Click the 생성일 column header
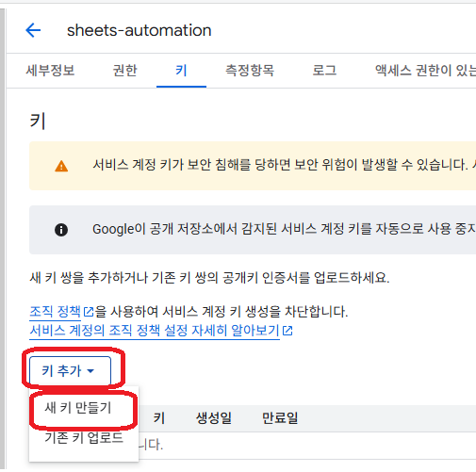The image size is (476, 472). pos(214,418)
